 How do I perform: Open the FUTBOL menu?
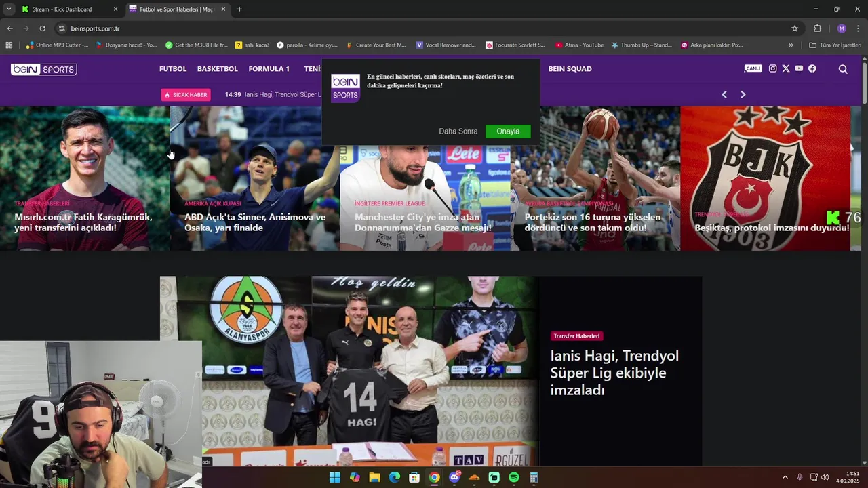tap(173, 69)
